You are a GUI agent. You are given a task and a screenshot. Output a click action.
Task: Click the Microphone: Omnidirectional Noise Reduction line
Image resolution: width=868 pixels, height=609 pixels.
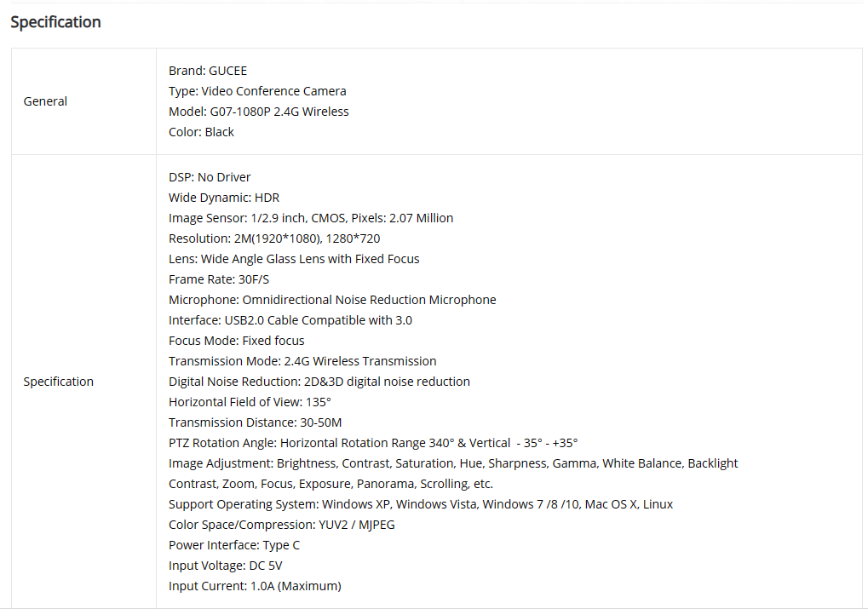click(x=332, y=300)
